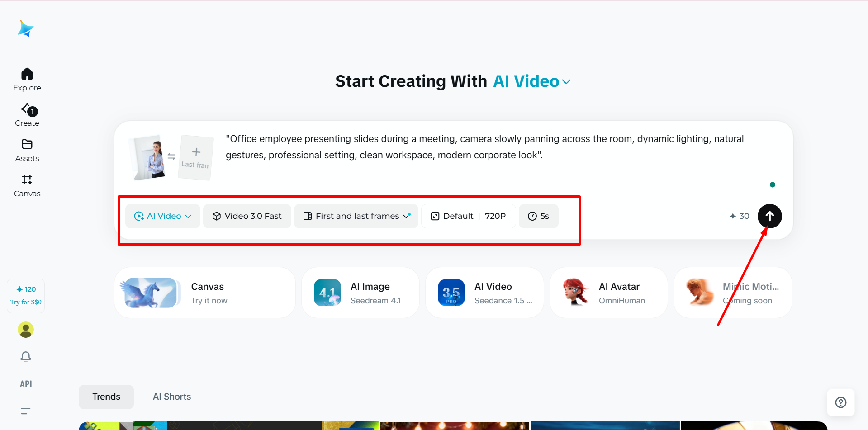Select the Video 3.0 Fast model
868x430 pixels.
(247, 216)
